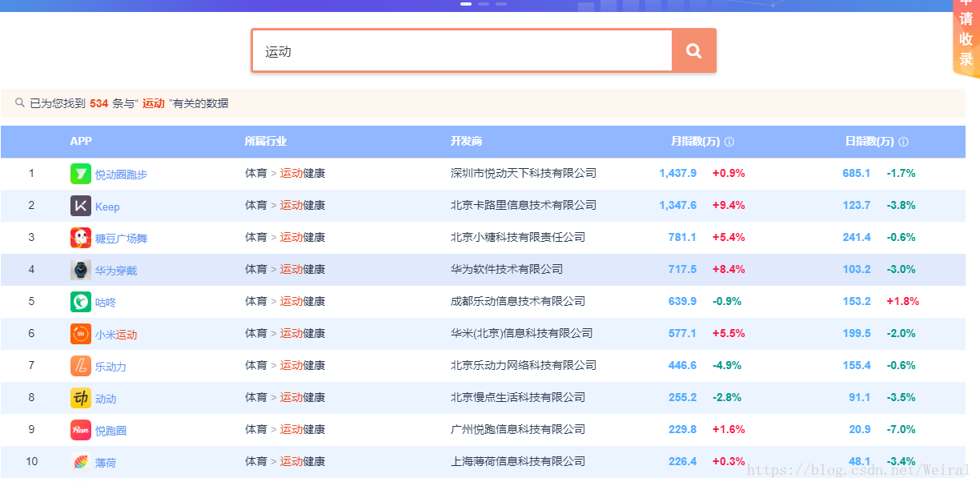Click the 日指数(万) column header

click(x=870, y=141)
